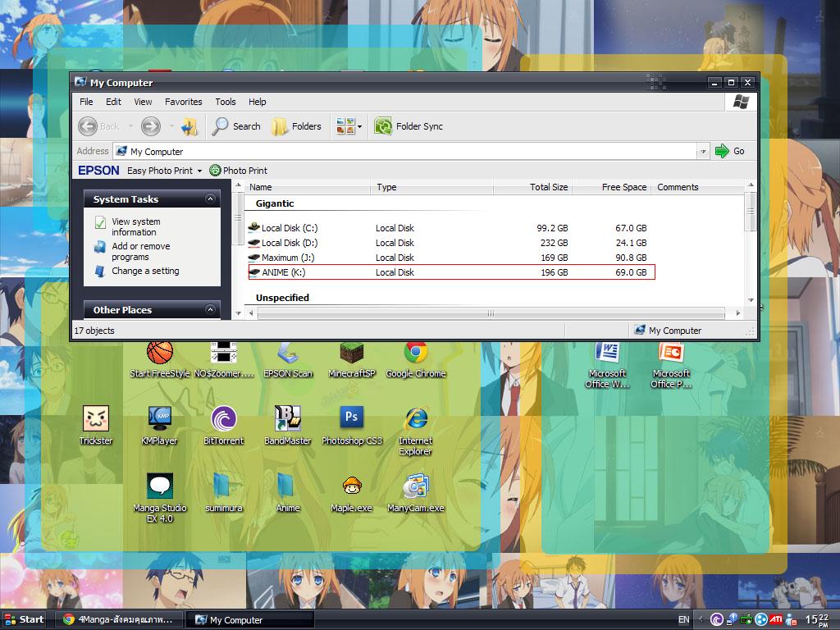Screen dimensions: 840x630
Task: Open BandMaster desktop icon
Action: point(288,426)
